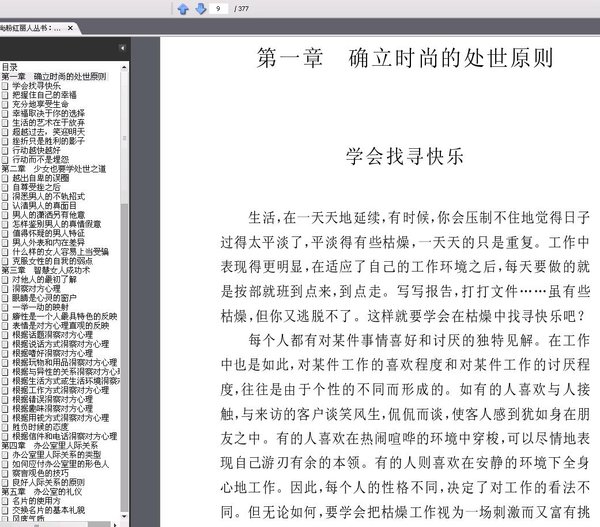Screen dimensions: 600x527
Task: Open the 目录 bookmark
Action: (x=10, y=67)
